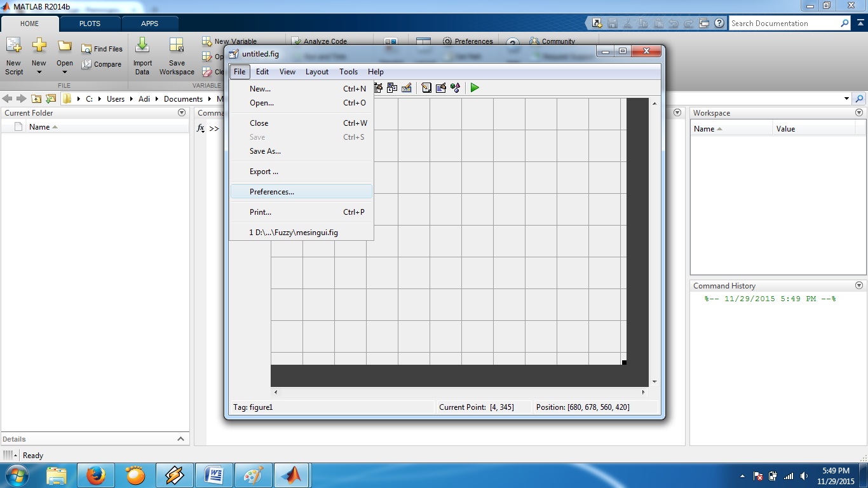Click the green Run Figure arrow
This screenshot has height=488, width=868.
(475, 88)
